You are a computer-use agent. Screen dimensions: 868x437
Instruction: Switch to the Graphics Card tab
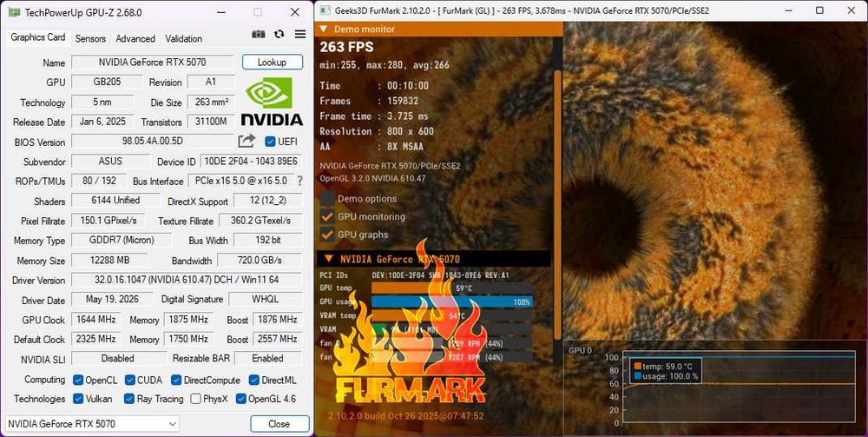37,37
